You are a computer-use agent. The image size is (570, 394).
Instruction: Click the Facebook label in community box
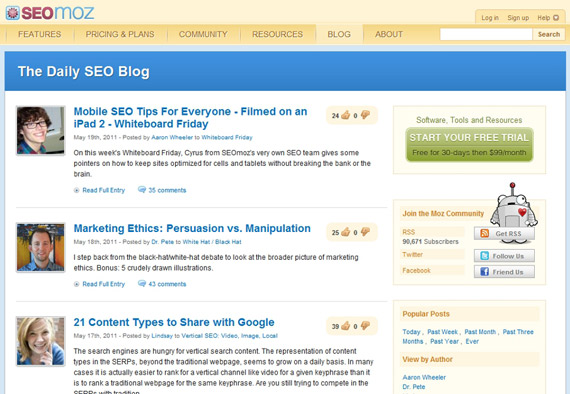click(416, 270)
